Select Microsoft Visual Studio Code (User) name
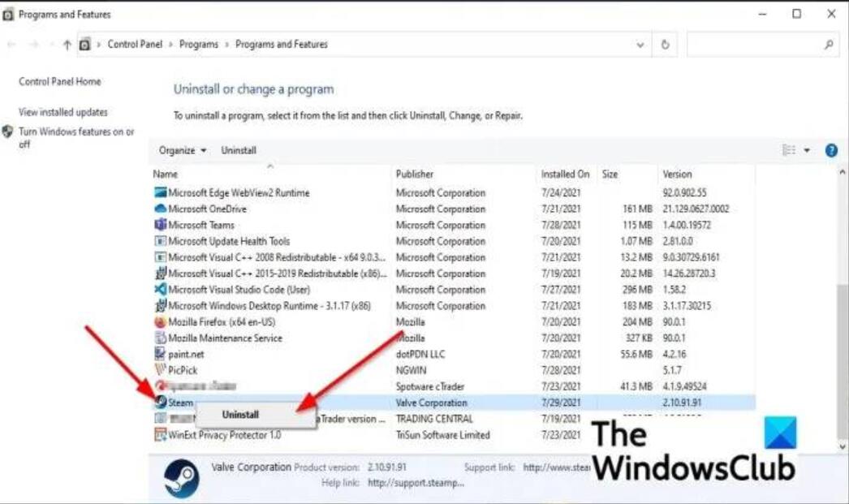The height and width of the screenshot is (504, 849). [239, 290]
